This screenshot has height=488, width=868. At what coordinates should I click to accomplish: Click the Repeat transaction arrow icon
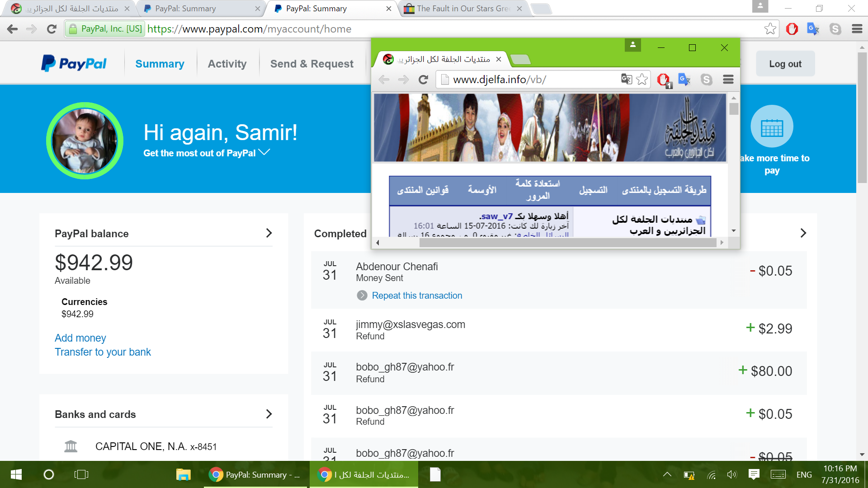tap(362, 296)
